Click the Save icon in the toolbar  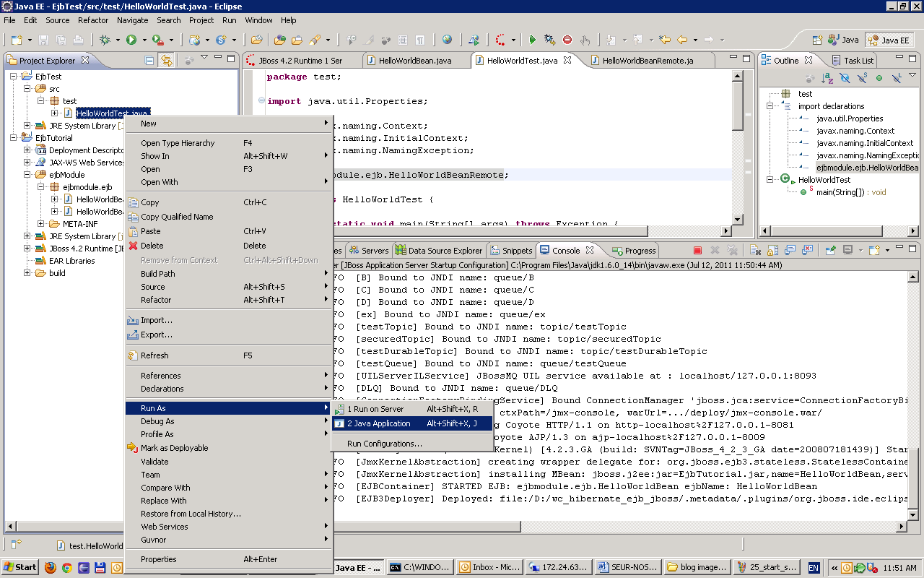click(43, 40)
